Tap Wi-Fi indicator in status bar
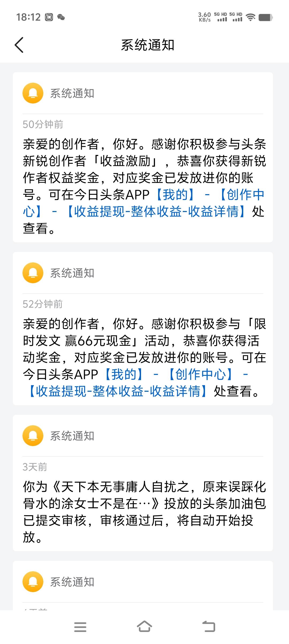This screenshot has width=289, height=644. coord(250,17)
